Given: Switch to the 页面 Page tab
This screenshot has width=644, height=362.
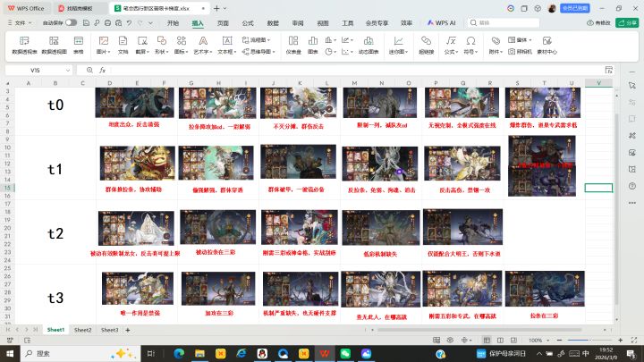Looking at the screenshot, I should (x=223, y=23).
